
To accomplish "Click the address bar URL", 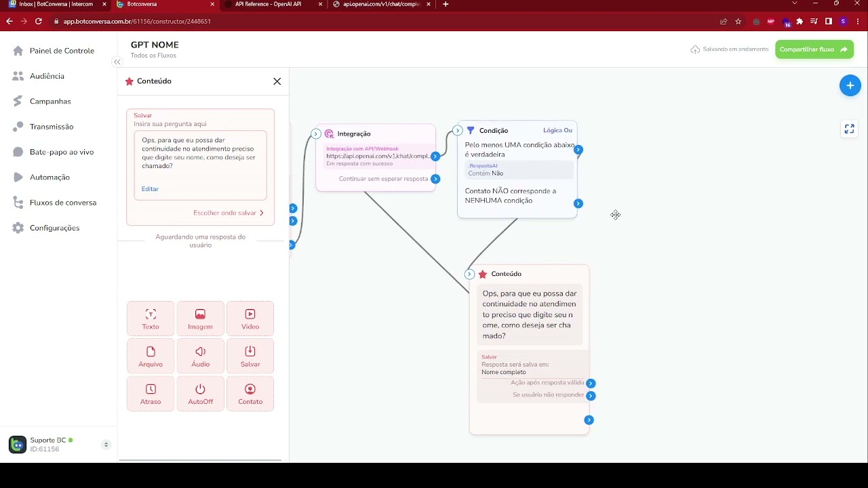I will pyautogui.click(x=137, y=21).
